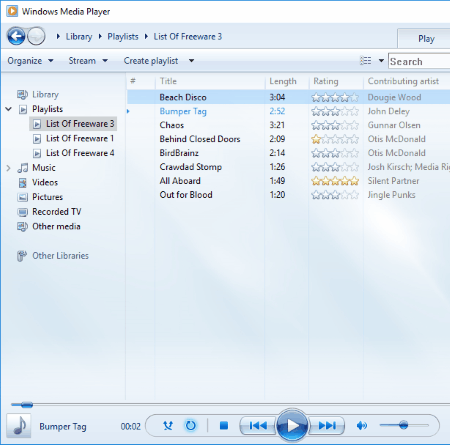This screenshot has width=450, height=445.
Task: Click the Pictures icon in sidebar
Action: (22, 197)
